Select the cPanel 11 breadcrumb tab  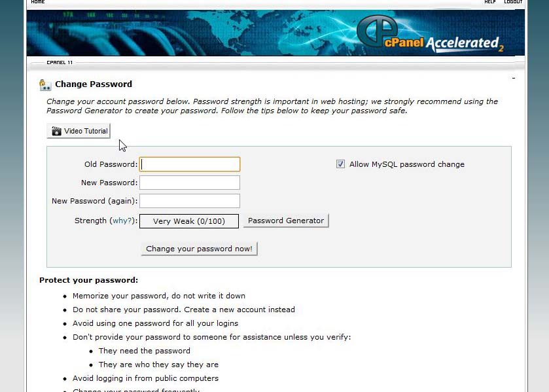[x=60, y=62]
